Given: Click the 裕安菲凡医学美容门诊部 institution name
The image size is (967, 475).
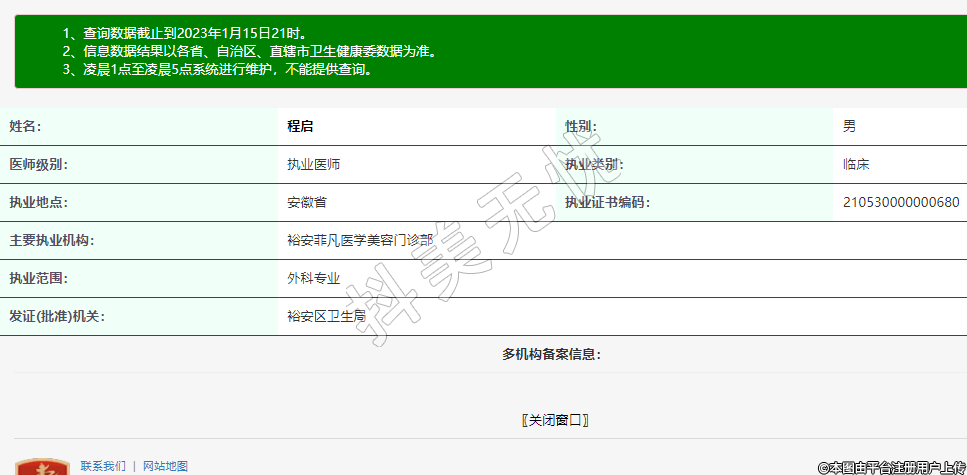Looking at the screenshot, I should tap(360, 240).
